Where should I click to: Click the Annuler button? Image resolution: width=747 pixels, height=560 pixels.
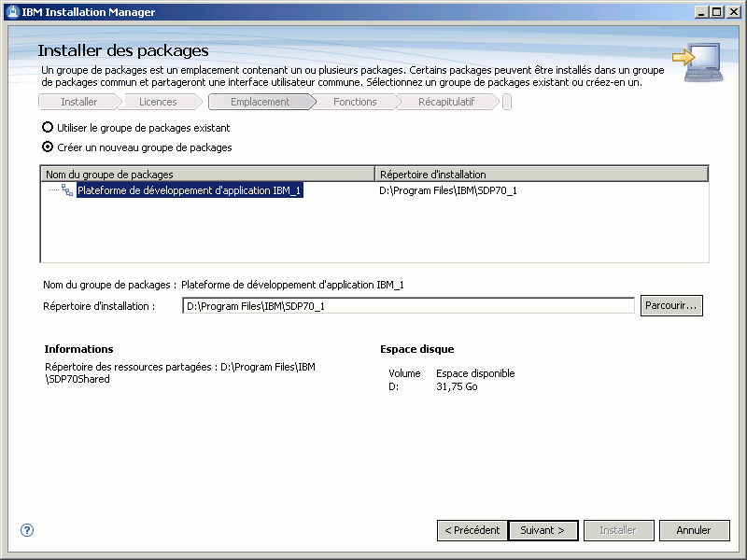pos(694,530)
